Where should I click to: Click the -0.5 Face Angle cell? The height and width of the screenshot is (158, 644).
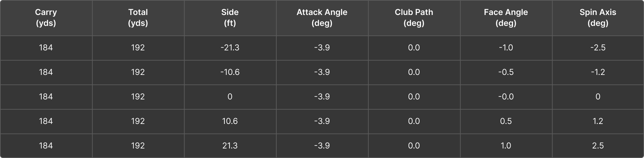[x=506, y=72]
